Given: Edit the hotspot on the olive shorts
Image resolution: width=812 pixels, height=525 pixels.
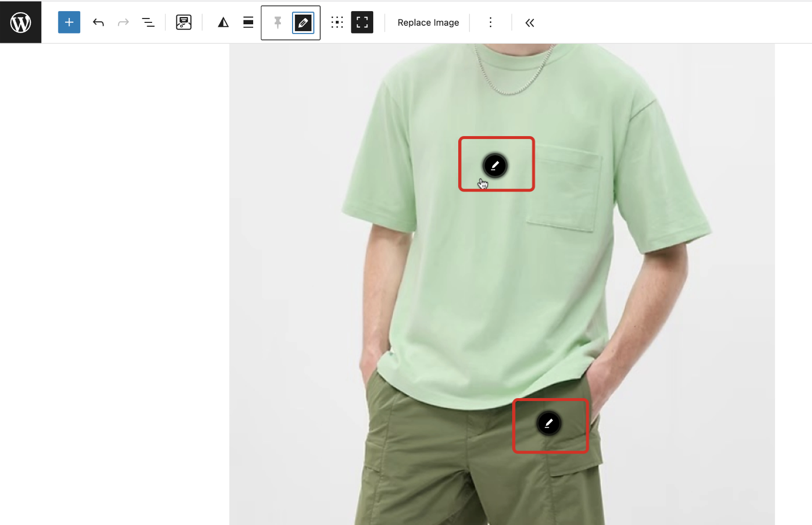Looking at the screenshot, I should point(549,423).
